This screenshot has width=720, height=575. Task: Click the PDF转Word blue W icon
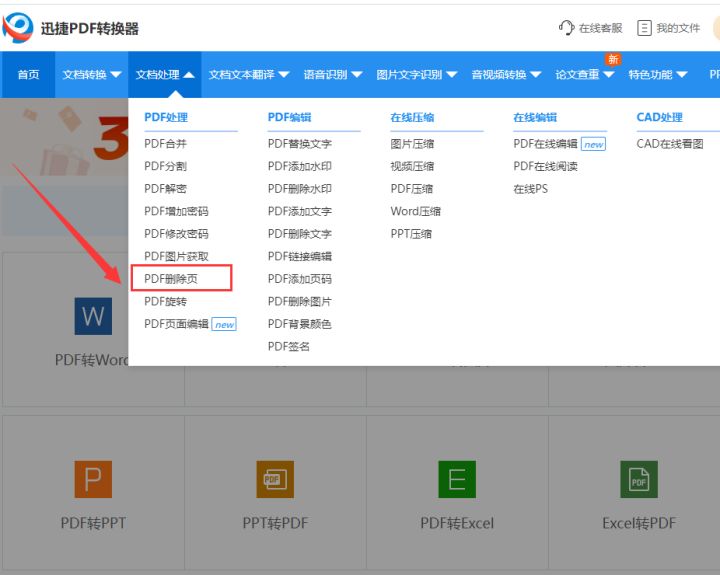coord(93,316)
